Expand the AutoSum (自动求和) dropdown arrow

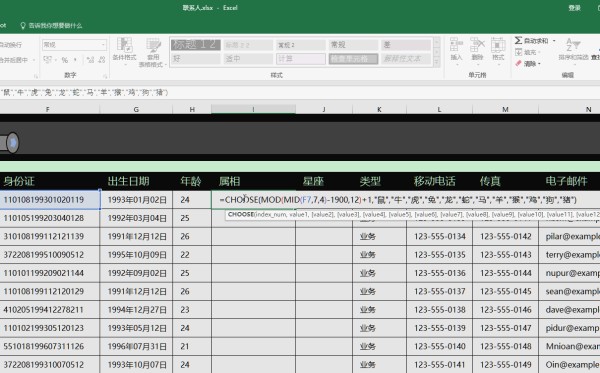554,41
